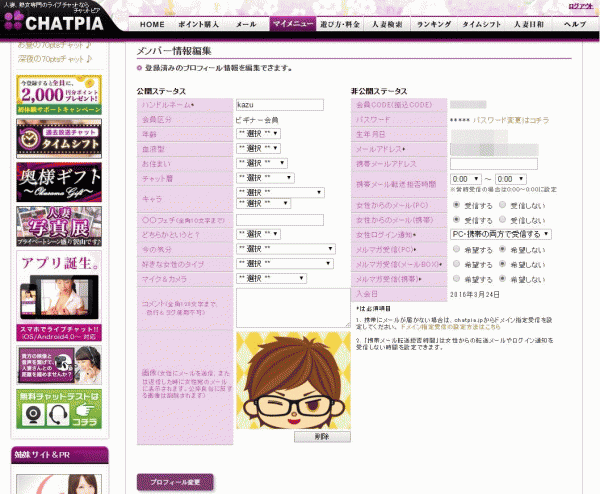The image size is (600, 494).
Task: Open the 人妻検索 tab
Action: 387,24
